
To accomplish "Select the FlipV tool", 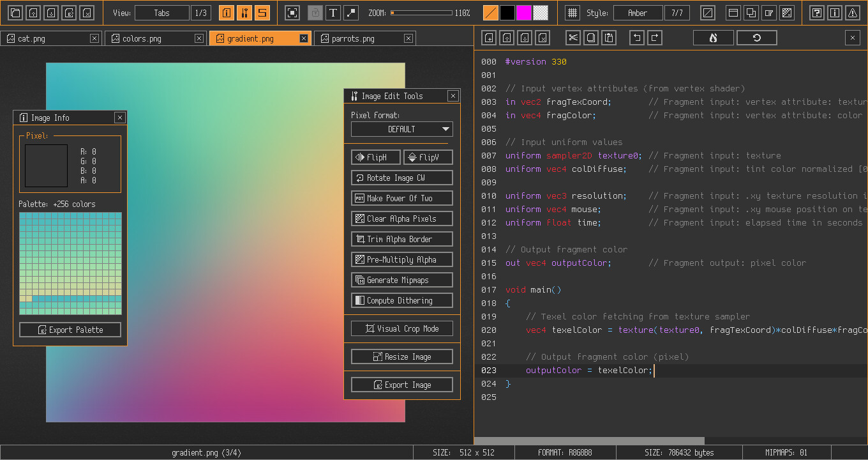I will pyautogui.click(x=428, y=157).
